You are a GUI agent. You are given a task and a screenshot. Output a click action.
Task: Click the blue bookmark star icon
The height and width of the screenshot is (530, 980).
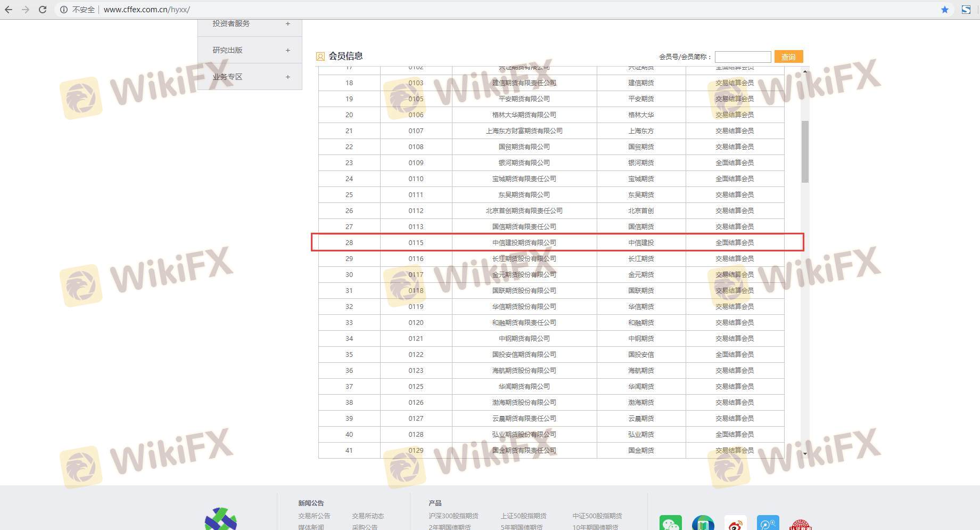(x=944, y=10)
